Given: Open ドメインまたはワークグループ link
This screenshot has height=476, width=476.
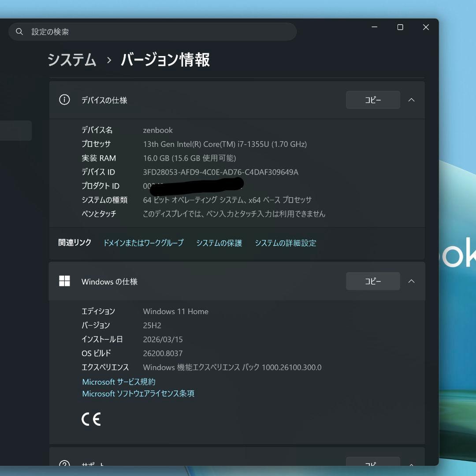Looking at the screenshot, I should (x=144, y=243).
